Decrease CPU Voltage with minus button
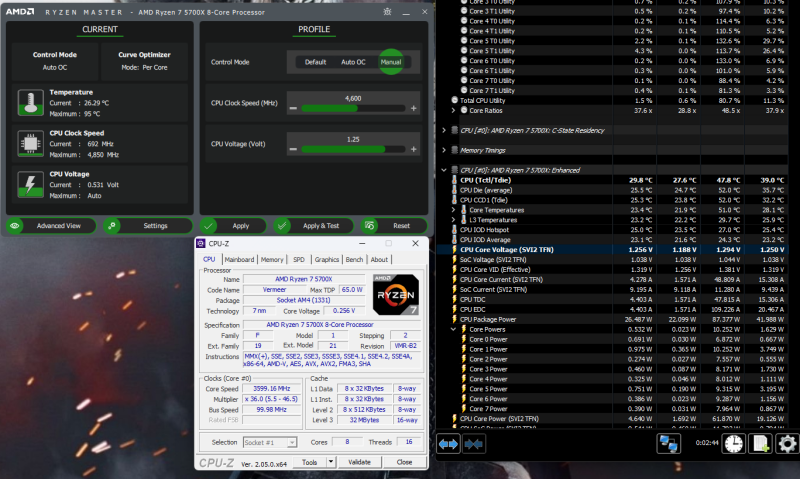The image size is (800, 479). 293,149
